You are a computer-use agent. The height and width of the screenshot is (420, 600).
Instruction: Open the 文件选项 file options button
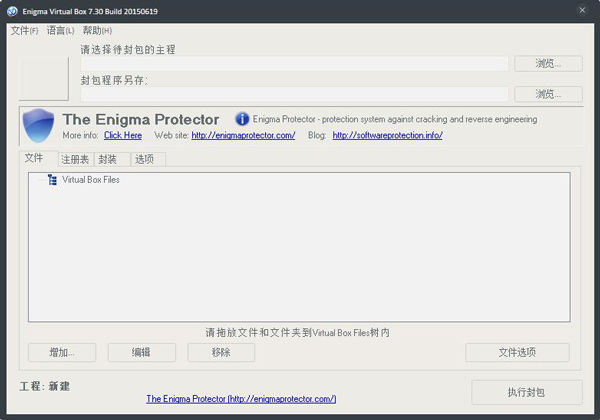coord(517,352)
